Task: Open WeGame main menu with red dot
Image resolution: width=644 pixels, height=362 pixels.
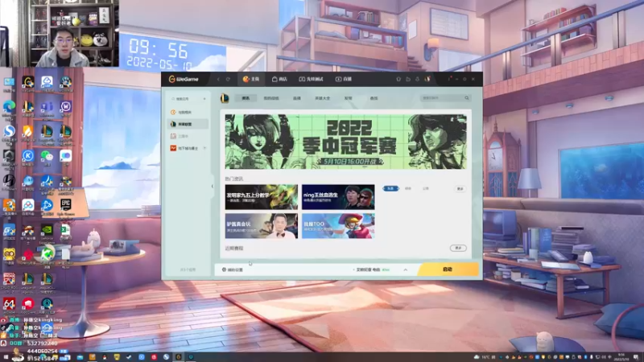Action: click(x=450, y=79)
